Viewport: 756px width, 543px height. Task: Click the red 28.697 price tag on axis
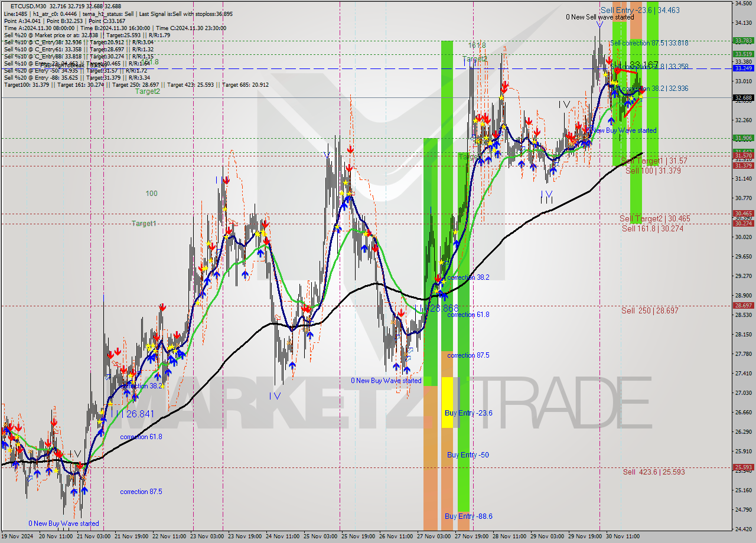click(743, 306)
